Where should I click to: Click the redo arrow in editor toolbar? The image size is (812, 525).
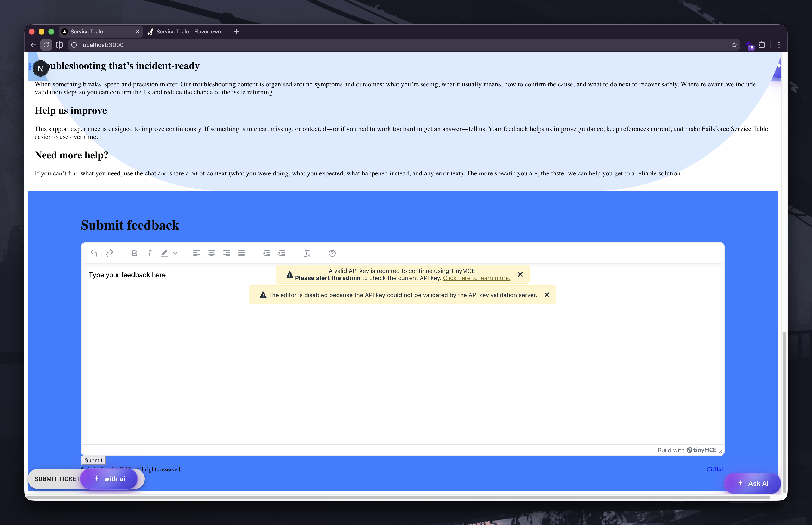110,253
